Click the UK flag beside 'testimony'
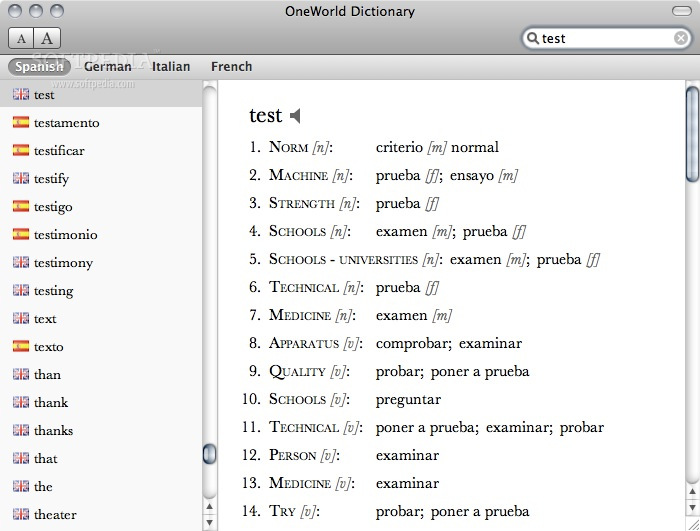Viewport: 700px width, 531px height. [x=21, y=262]
